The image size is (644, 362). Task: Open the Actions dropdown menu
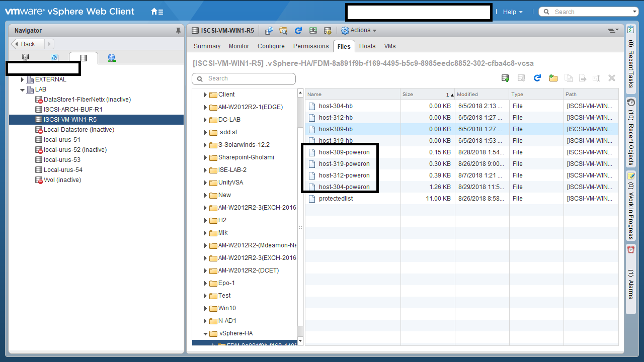(359, 31)
